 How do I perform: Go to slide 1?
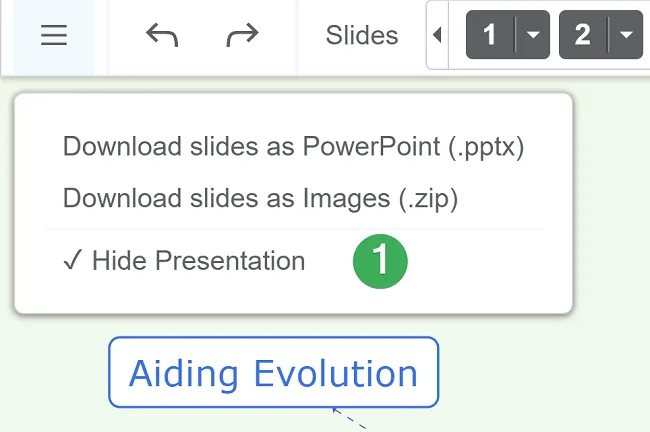[490, 36]
